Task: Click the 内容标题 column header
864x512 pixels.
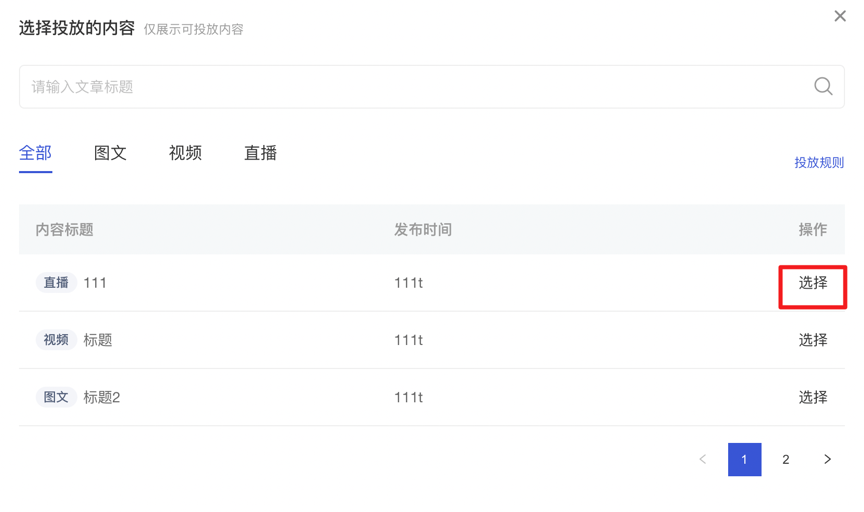Action: [x=64, y=229]
